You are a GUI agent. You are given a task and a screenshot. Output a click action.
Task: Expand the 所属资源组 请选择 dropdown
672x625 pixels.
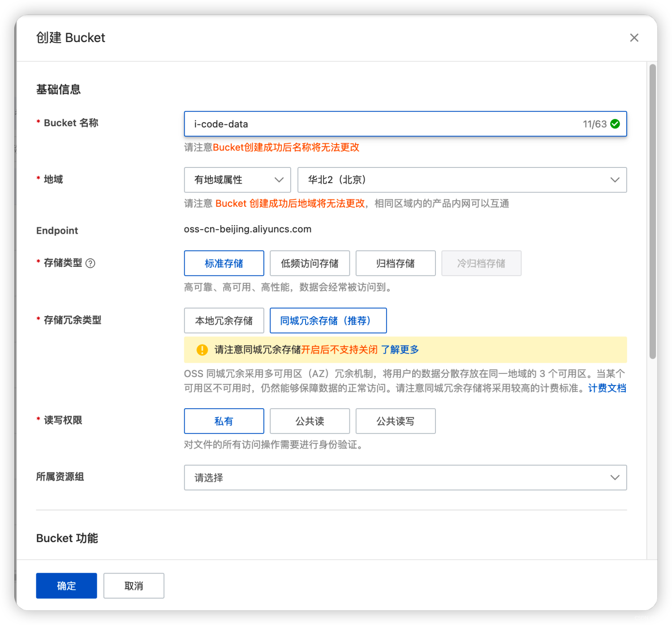pos(405,477)
